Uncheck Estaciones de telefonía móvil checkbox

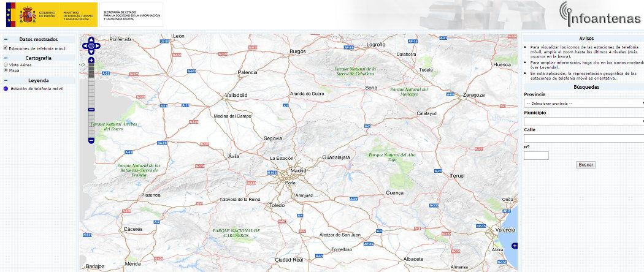click(6, 48)
